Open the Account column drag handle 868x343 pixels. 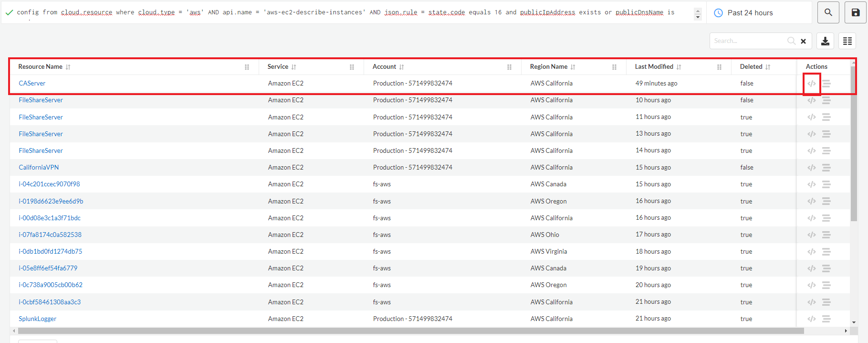pyautogui.click(x=509, y=67)
